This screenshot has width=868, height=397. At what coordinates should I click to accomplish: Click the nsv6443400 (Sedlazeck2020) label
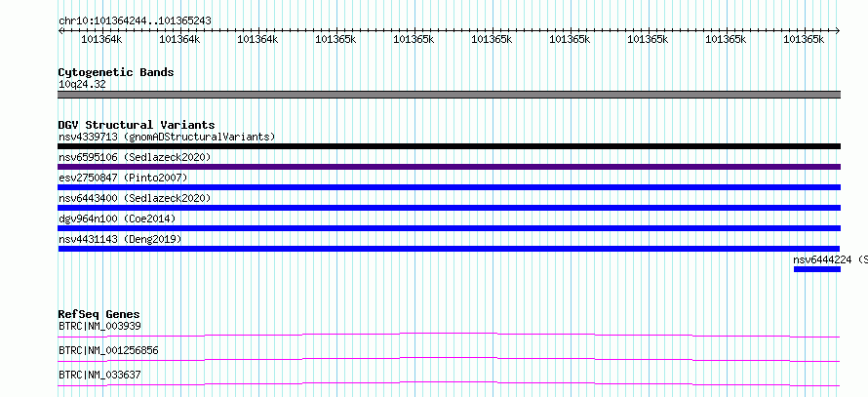click(x=135, y=198)
